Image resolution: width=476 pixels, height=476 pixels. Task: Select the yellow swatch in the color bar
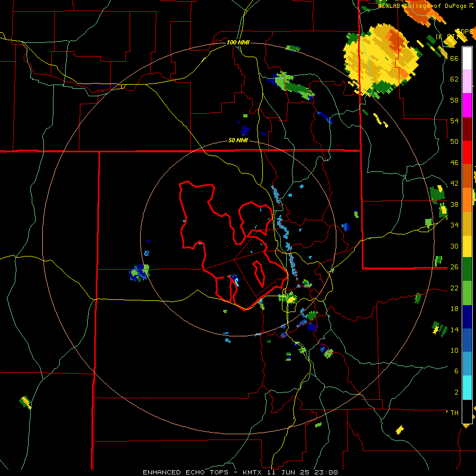coord(467,246)
